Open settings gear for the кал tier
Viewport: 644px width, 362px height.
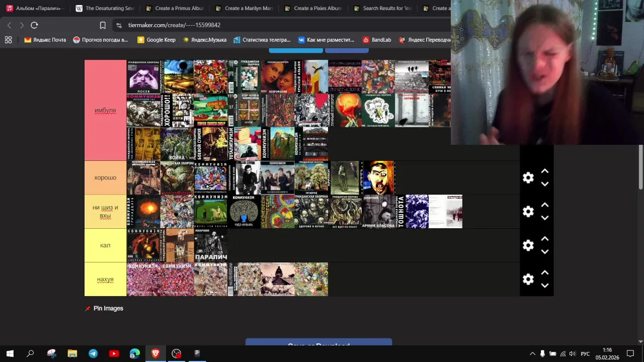click(x=528, y=245)
